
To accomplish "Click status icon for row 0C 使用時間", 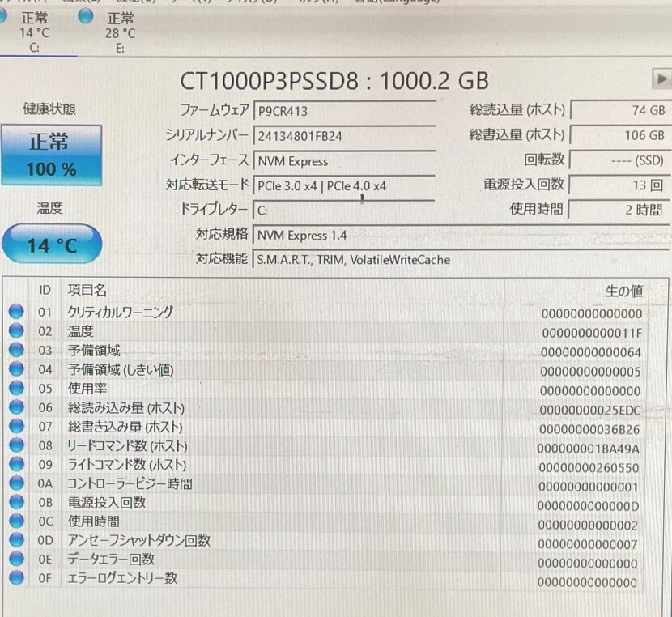I will tap(16, 521).
